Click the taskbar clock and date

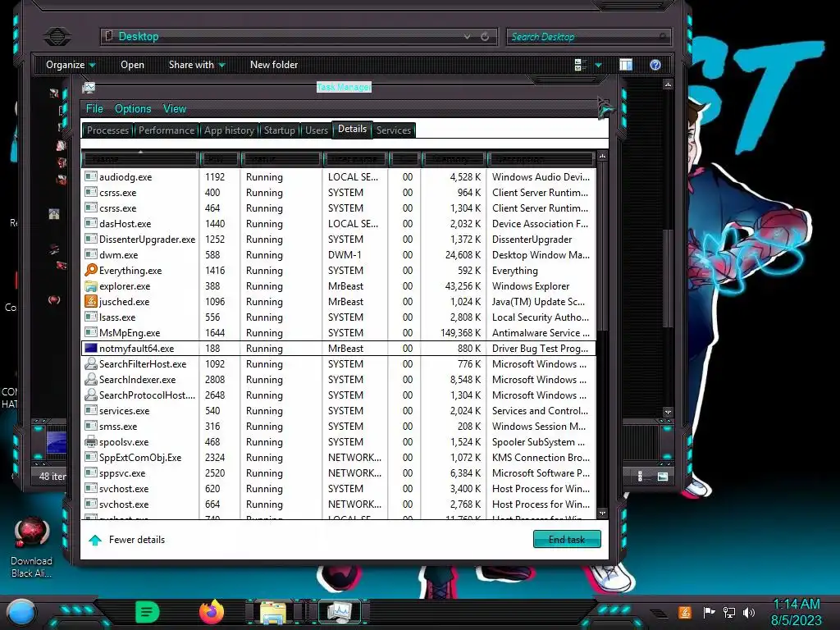pyautogui.click(x=796, y=612)
